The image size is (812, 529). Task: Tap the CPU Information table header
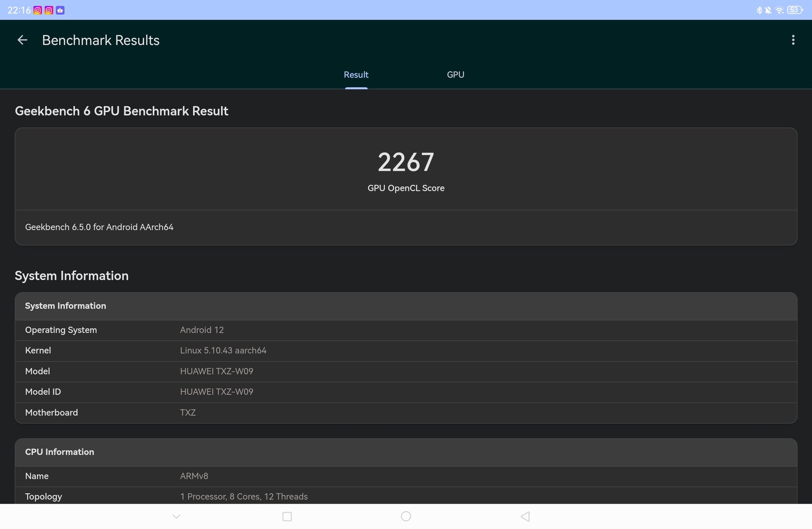click(406, 452)
